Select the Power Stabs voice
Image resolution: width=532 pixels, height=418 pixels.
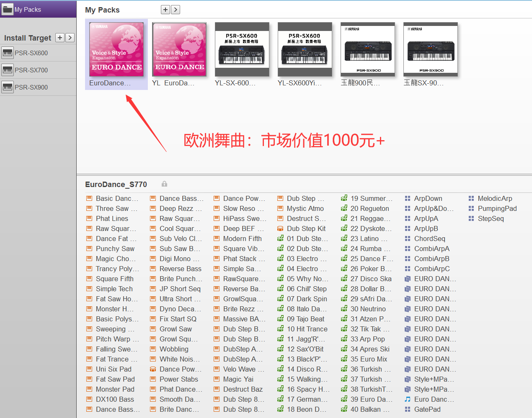pos(179,379)
